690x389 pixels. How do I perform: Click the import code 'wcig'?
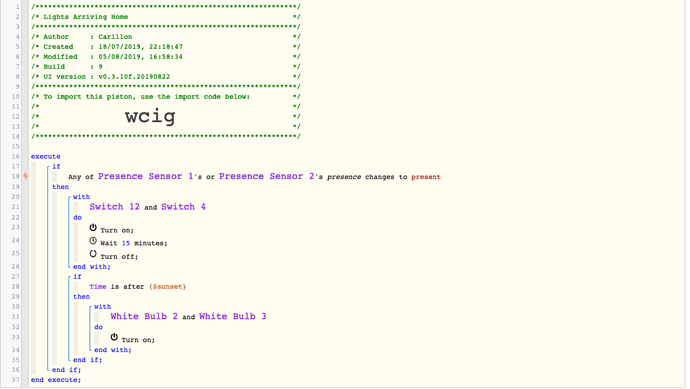pyautogui.click(x=150, y=116)
